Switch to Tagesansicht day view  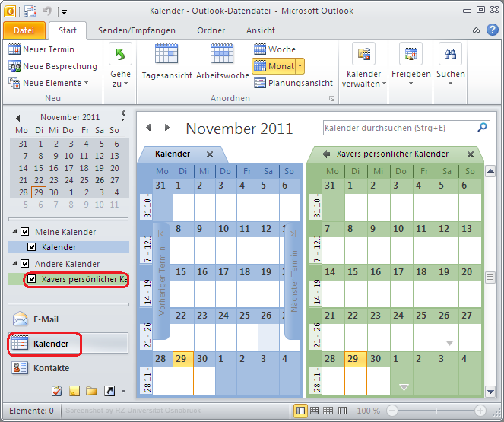[166, 61]
